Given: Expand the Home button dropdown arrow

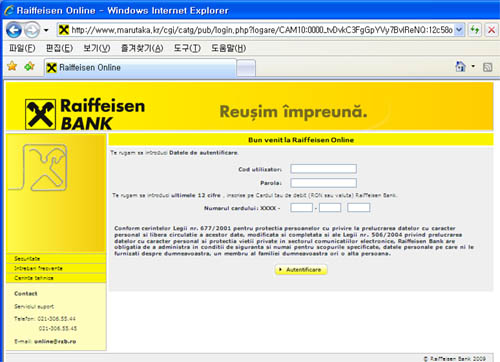Looking at the screenshot, I should [x=473, y=66].
